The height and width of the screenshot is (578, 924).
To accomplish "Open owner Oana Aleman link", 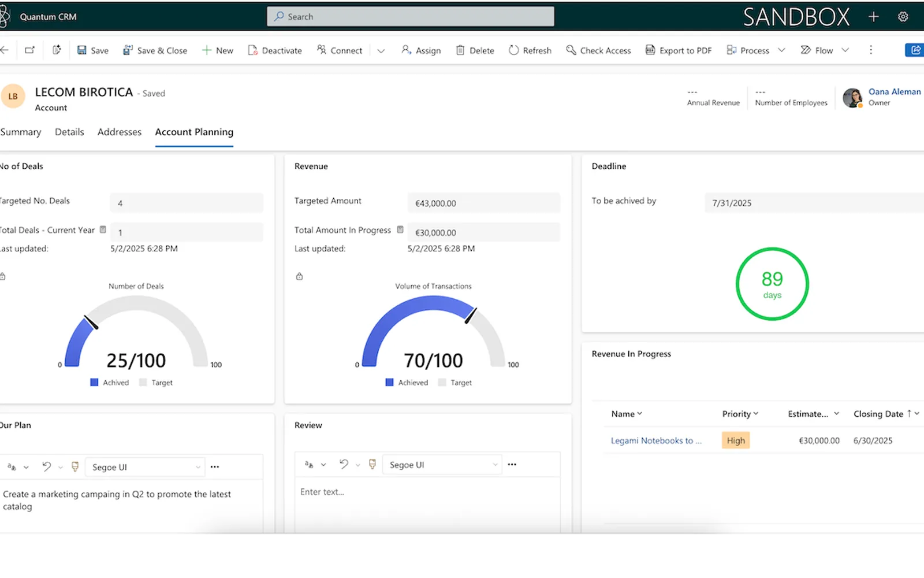I will point(895,91).
